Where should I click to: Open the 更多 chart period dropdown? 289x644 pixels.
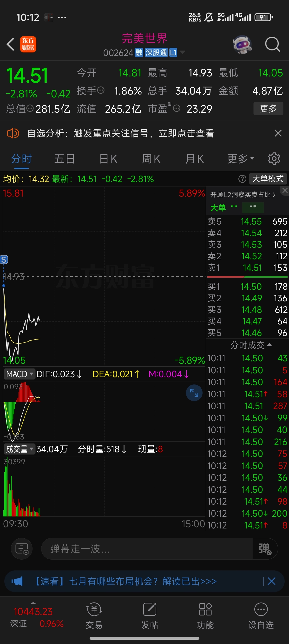pos(240,159)
